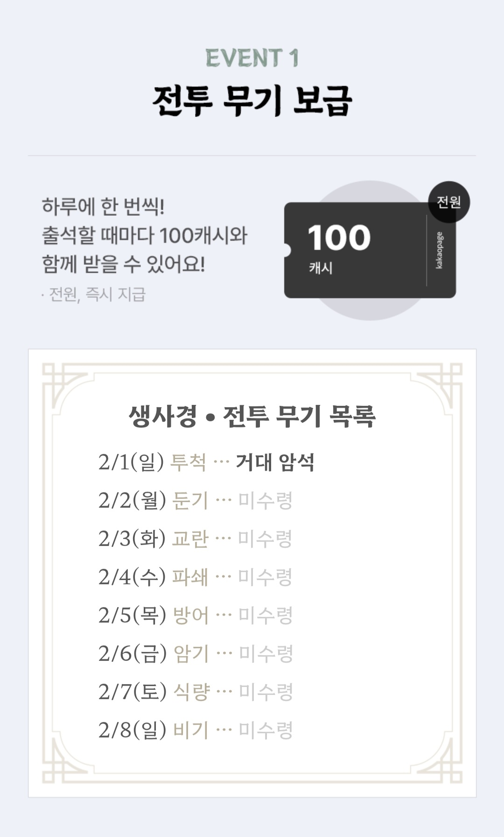Click the round 전원 badge
504x837 pixels.
coord(449,202)
